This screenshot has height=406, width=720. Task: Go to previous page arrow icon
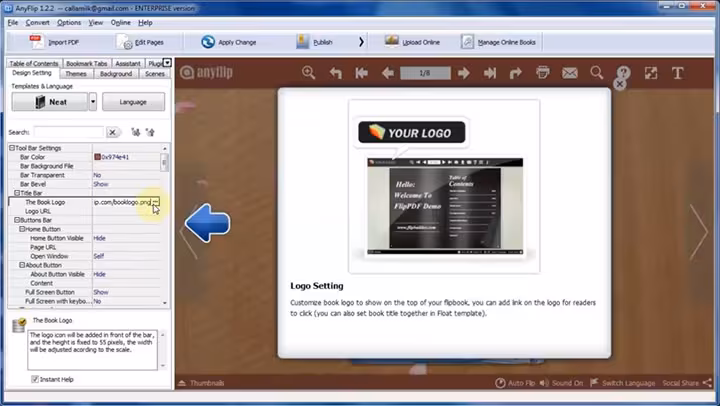tap(388, 73)
